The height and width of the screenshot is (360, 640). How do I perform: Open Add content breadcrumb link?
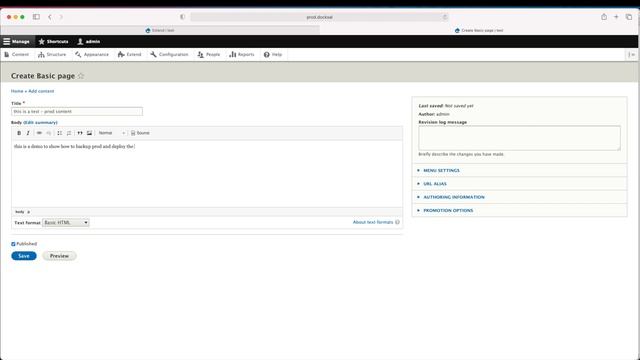41,91
